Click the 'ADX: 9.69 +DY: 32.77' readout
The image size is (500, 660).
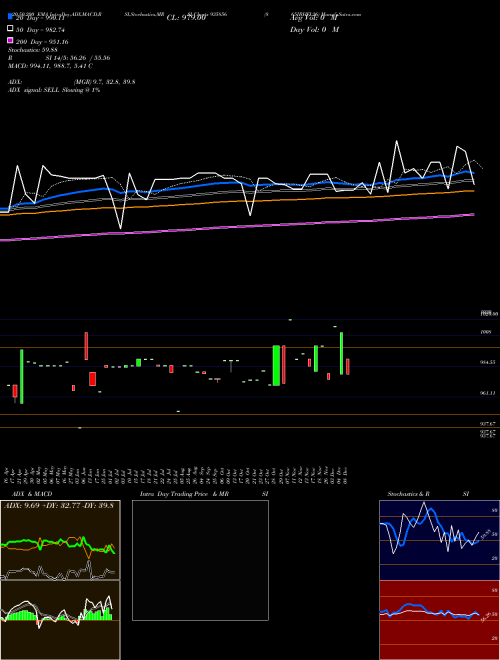[45, 506]
